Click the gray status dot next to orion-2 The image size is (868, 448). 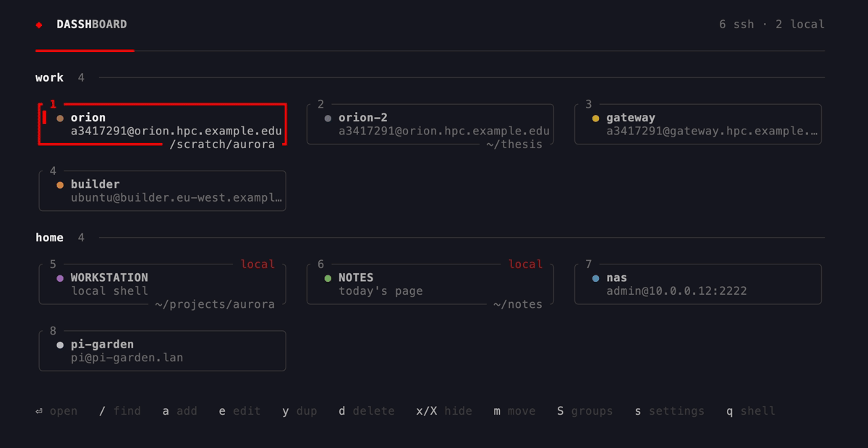[328, 118]
